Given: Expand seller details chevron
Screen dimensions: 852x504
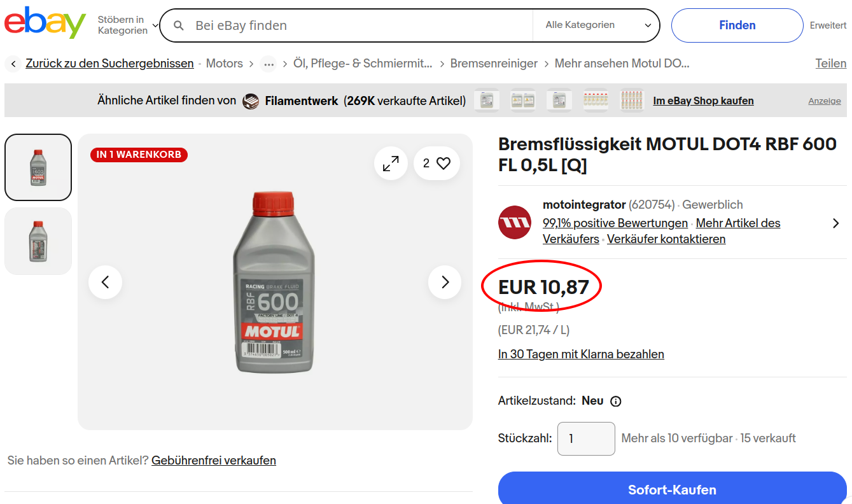Looking at the screenshot, I should click(835, 223).
